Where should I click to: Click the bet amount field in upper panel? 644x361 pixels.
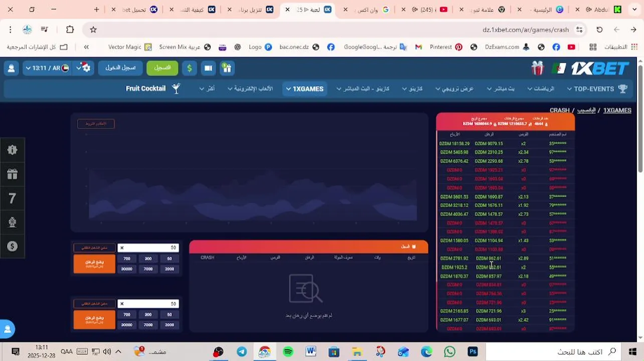148,248
